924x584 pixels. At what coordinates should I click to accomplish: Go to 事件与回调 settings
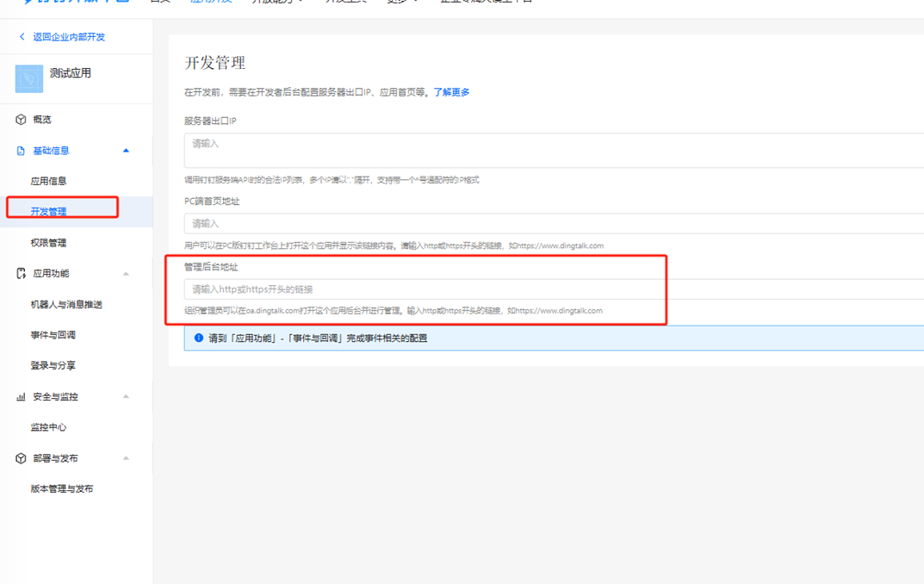coord(53,335)
